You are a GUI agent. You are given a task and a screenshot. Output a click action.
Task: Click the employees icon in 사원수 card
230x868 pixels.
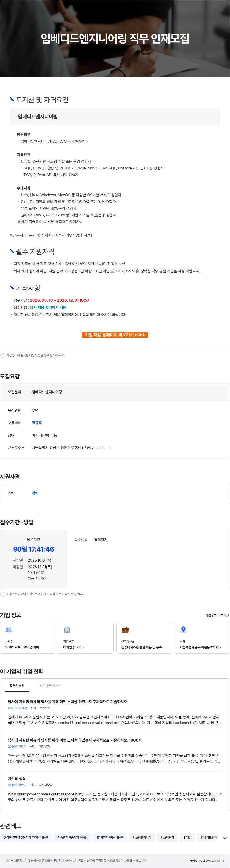point(9,630)
